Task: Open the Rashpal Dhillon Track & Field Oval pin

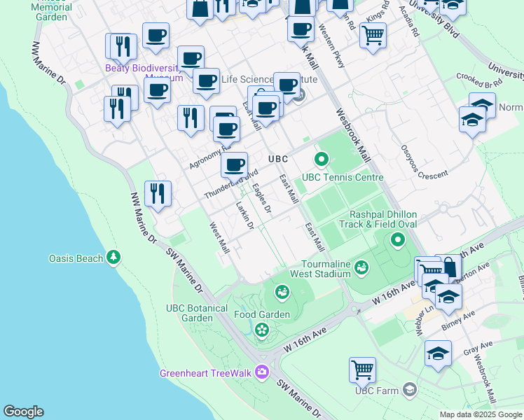Action: [x=398, y=240]
